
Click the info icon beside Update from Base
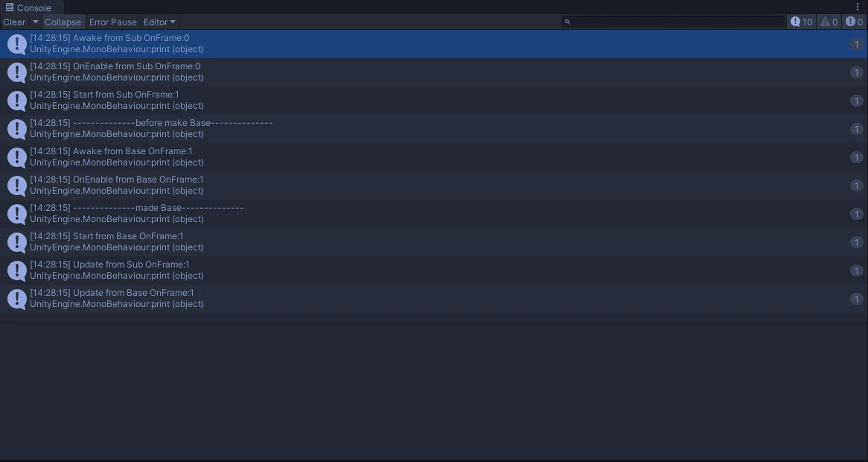coord(16,299)
